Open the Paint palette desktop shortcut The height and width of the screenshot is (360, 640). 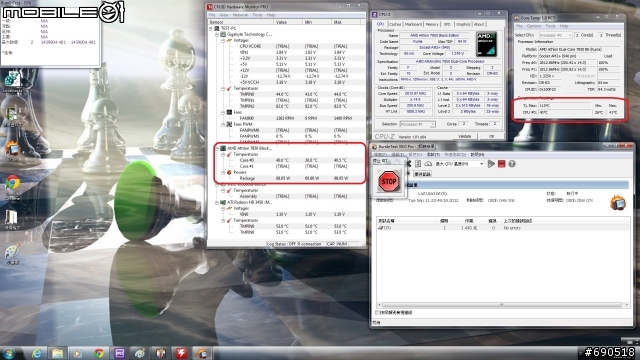tap(12, 251)
